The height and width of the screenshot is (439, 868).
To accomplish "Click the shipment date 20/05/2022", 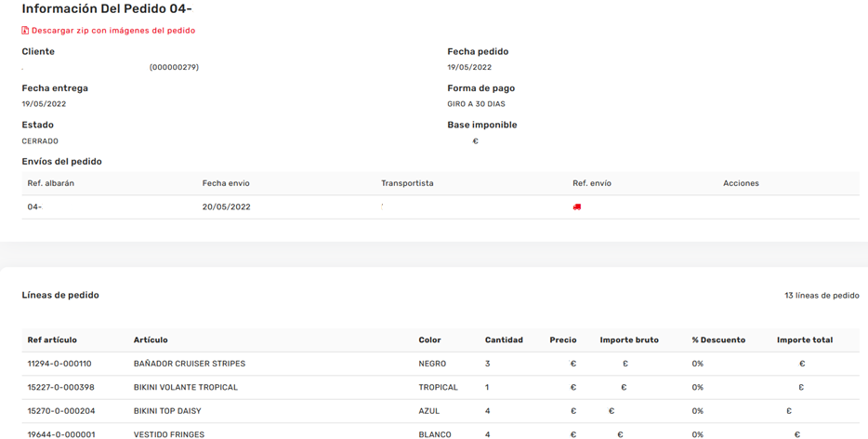I will (227, 207).
